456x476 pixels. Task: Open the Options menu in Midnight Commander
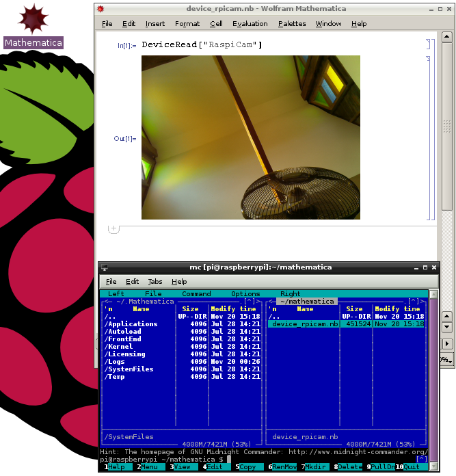click(245, 294)
